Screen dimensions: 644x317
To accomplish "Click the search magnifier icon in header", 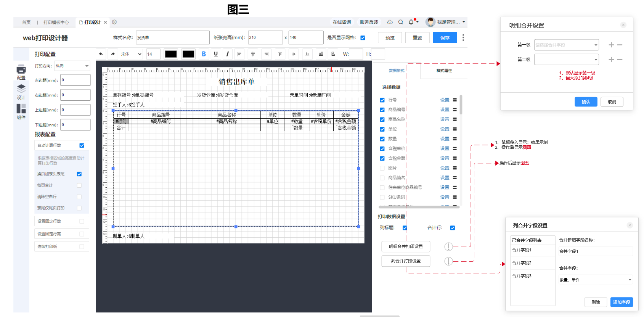I will (401, 22).
